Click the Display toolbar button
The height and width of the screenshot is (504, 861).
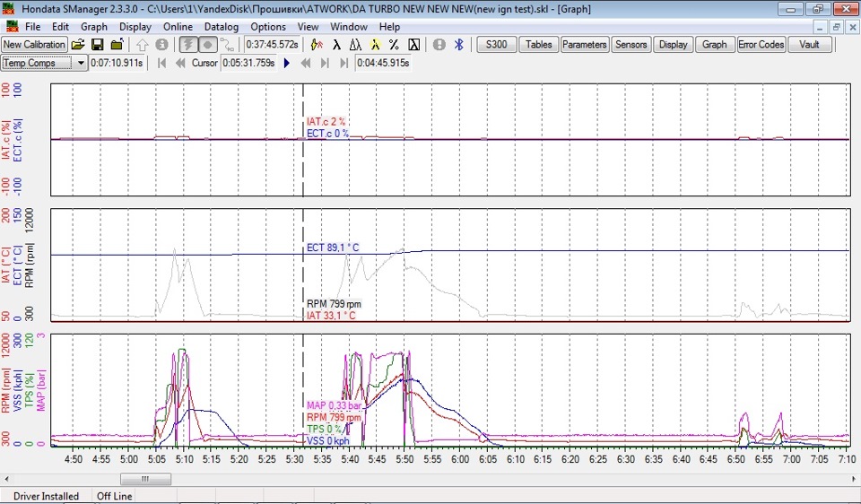click(x=674, y=45)
